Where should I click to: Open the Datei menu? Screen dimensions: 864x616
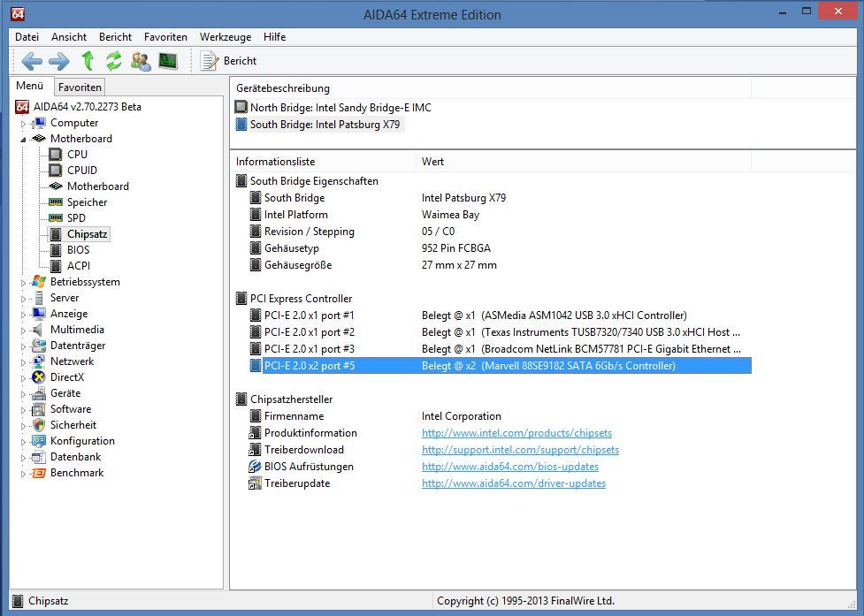tap(27, 37)
